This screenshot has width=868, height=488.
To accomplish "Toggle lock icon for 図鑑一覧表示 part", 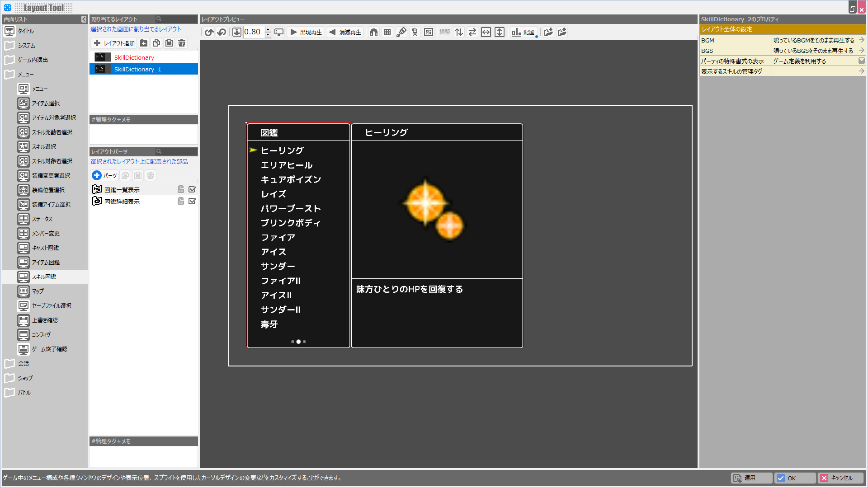I will tap(181, 189).
